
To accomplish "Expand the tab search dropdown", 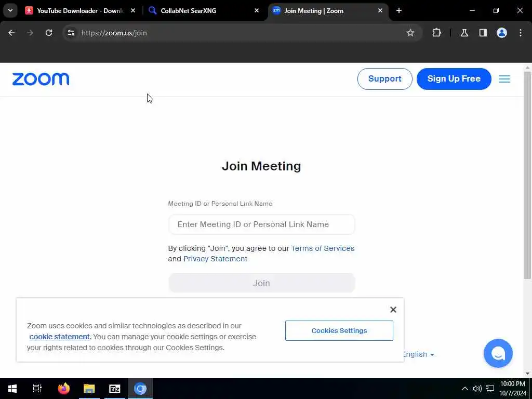I will tap(10, 10).
